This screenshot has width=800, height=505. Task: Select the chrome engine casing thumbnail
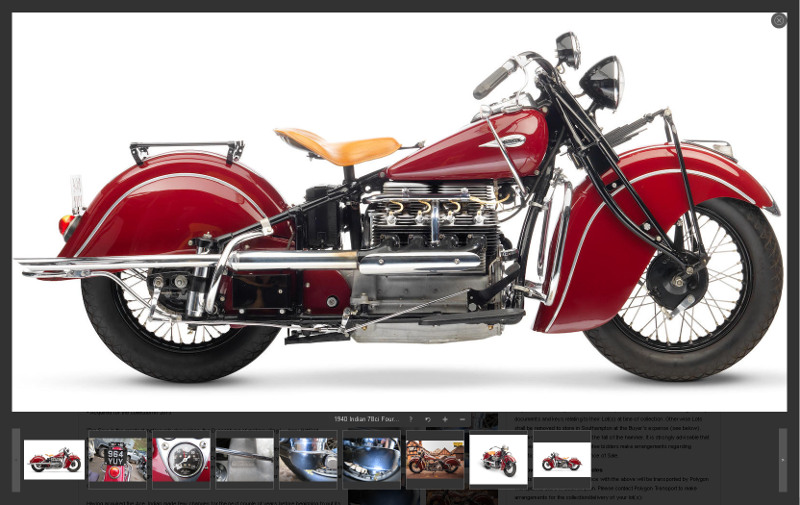tap(308, 460)
